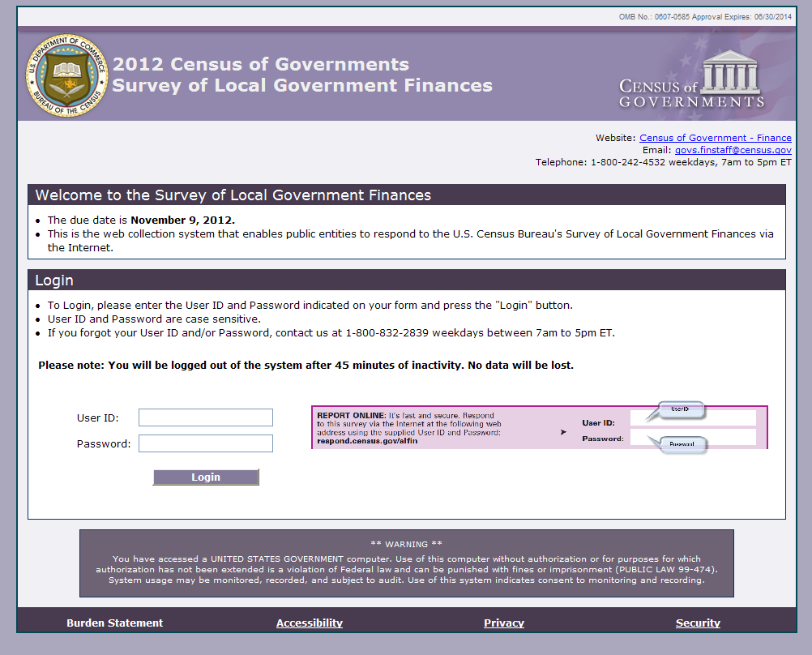Focus the User ID input field
The image size is (812, 655).
click(x=206, y=417)
